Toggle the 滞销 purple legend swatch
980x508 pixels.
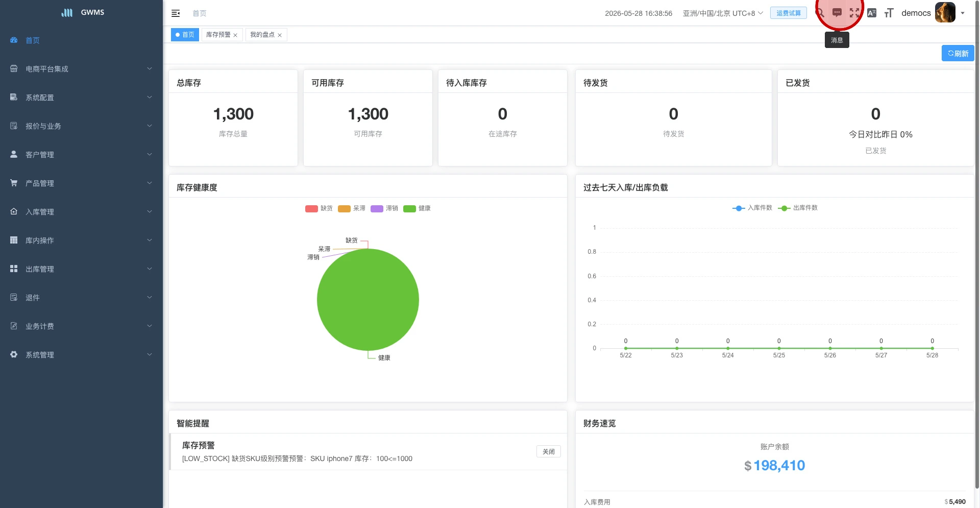point(377,208)
